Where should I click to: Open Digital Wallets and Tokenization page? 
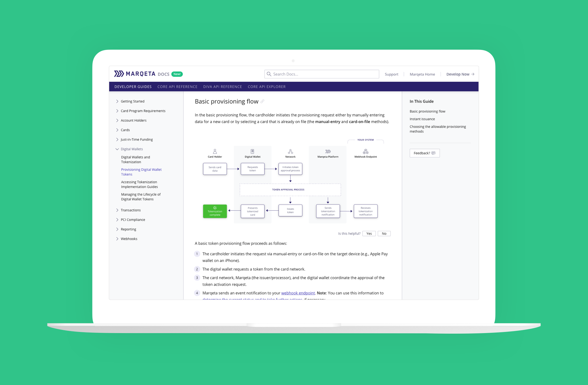tap(136, 160)
